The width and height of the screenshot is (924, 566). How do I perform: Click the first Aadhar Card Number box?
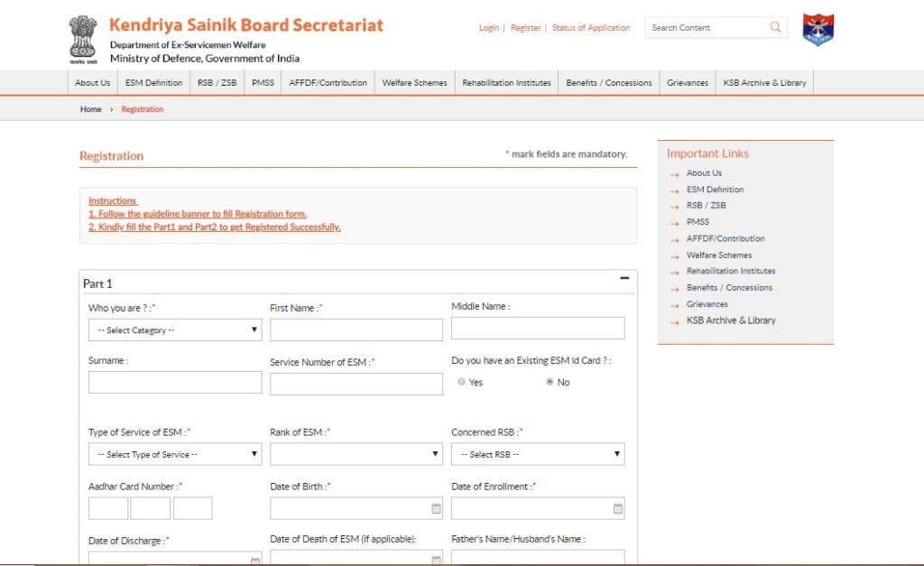(x=108, y=508)
